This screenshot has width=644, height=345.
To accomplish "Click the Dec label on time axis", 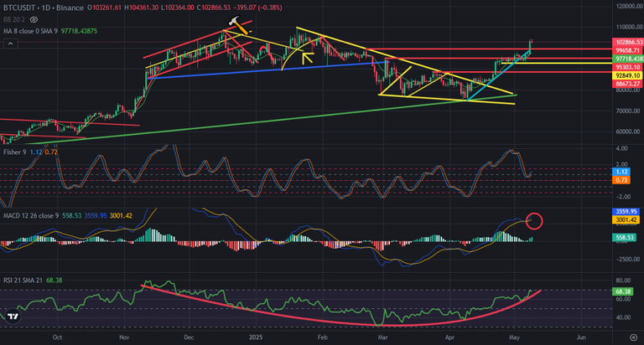I will pos(189,337).
